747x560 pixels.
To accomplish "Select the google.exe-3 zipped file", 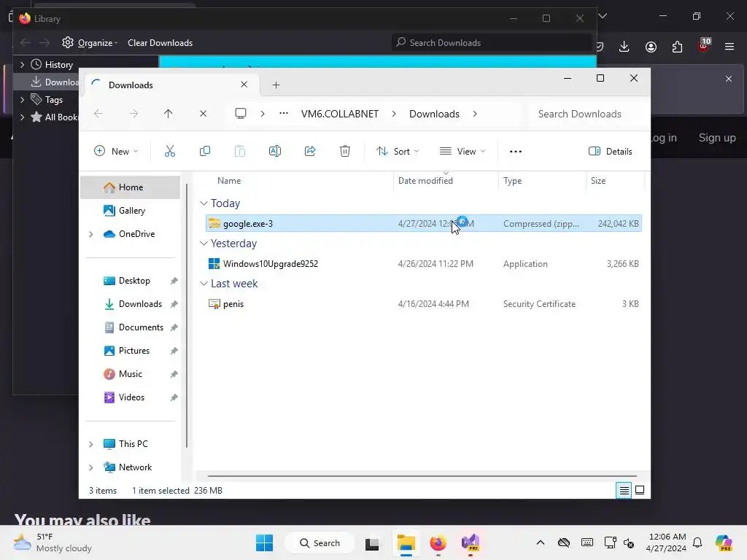I will (x=424, y=223).
